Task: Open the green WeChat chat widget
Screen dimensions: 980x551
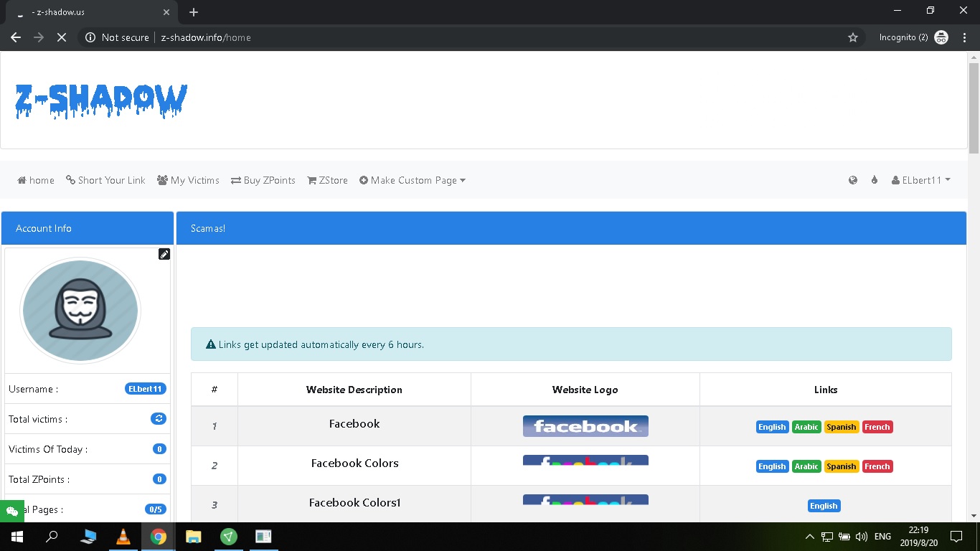Action: coord(11,510)
